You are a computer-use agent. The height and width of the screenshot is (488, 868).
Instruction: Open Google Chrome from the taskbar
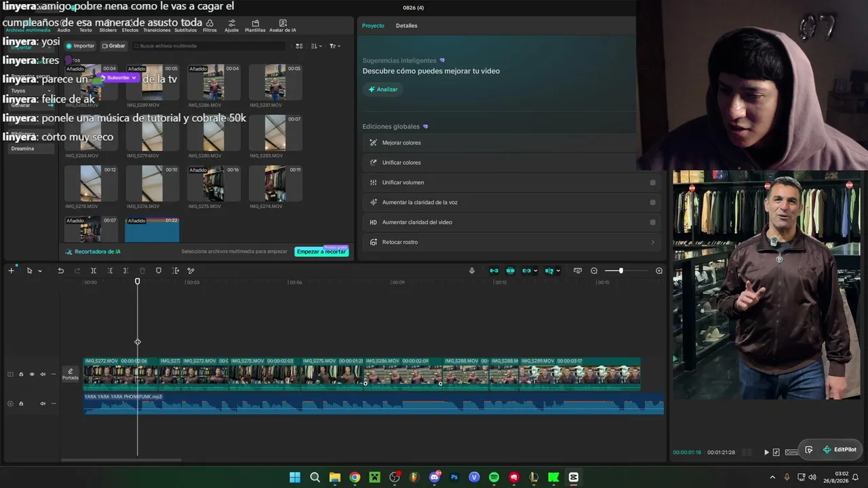pyautogui.click(x=355, y=477)
